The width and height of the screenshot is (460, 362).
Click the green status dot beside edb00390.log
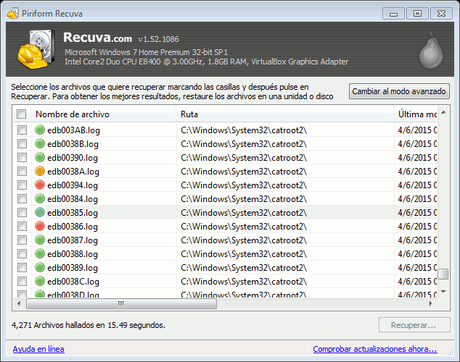40,157
